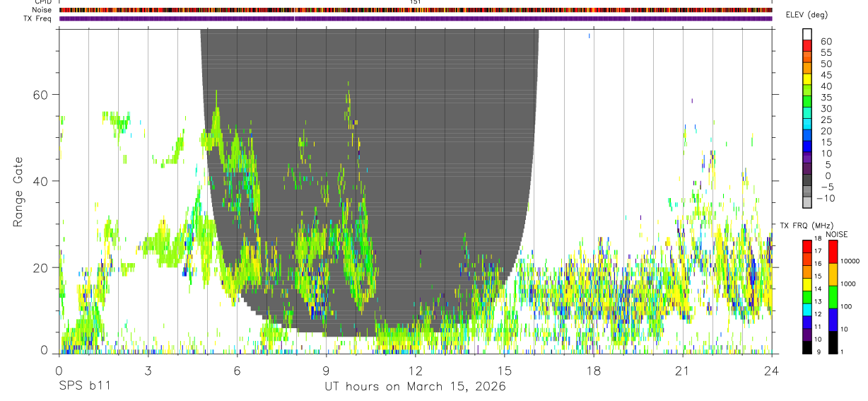
Task: Click the SPS b11 radar label
Action: tap(84, 387)
